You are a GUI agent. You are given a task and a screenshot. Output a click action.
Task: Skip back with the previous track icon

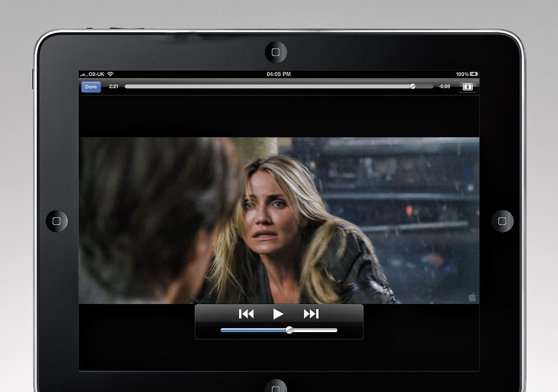pos(246,314)
